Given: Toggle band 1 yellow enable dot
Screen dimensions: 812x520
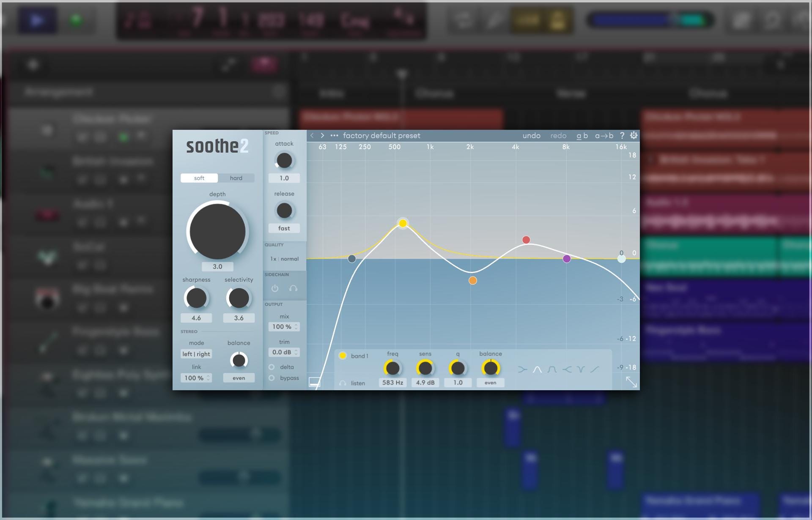Looking at the screenshot, I should pos(343,356).
